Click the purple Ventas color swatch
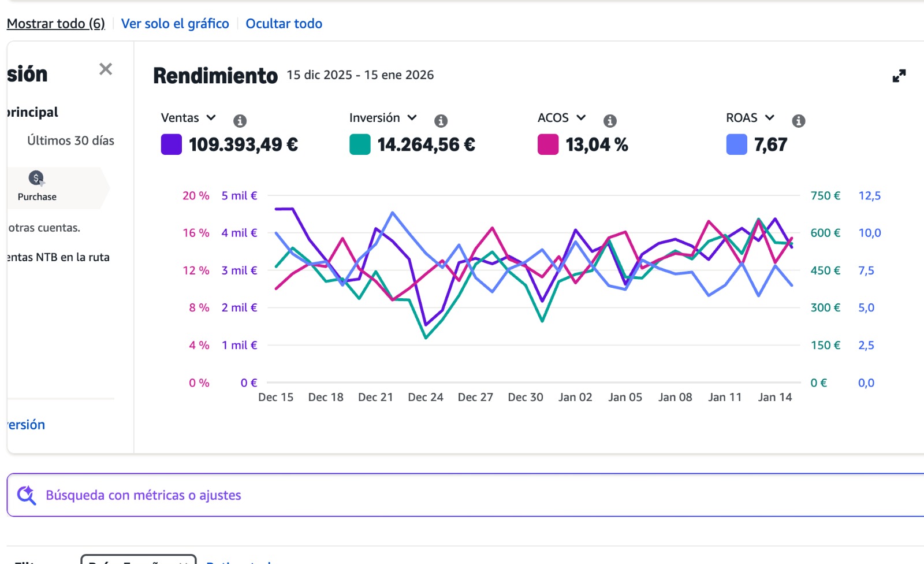This screenshot has width=924, height=564. (172, 144)
